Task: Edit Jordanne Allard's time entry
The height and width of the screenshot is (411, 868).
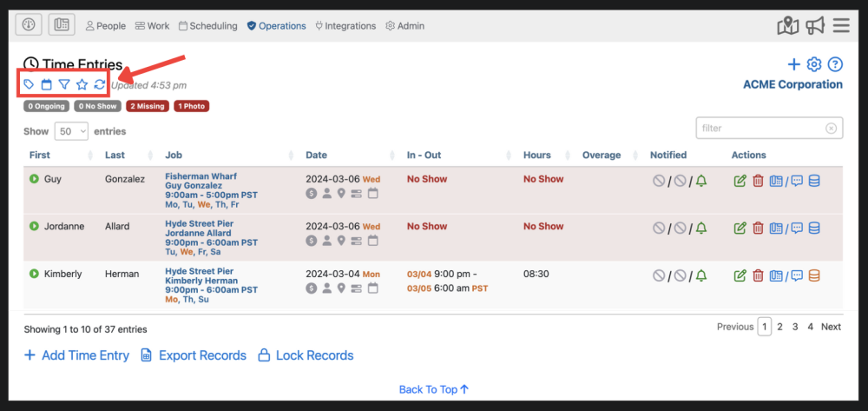Action: click(740, 228)
